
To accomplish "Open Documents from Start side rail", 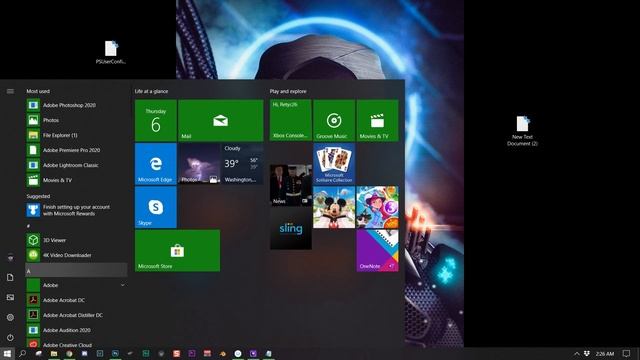I will coord(10,278).
